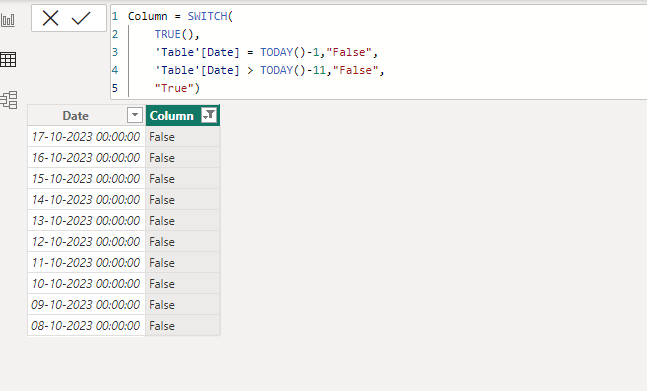
Task: Select date cell 16-10-2023 00:00:00
Action: [x=86, y=158]
